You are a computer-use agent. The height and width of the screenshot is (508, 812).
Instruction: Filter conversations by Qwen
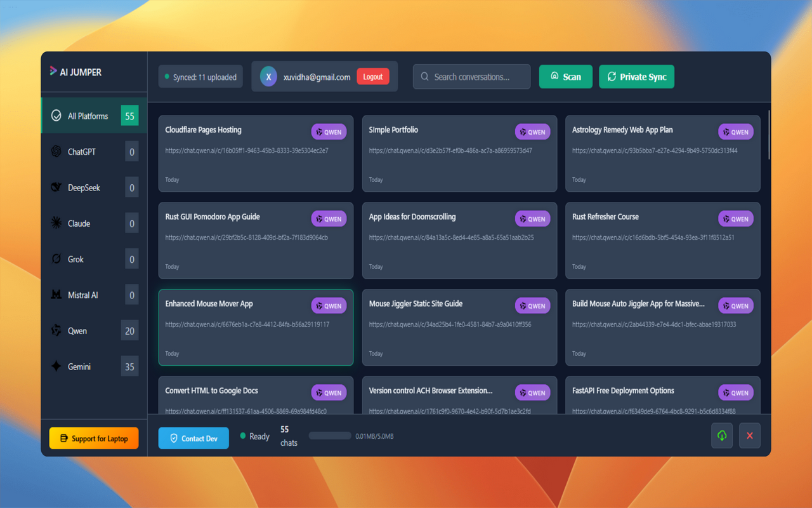click(94, 331)
